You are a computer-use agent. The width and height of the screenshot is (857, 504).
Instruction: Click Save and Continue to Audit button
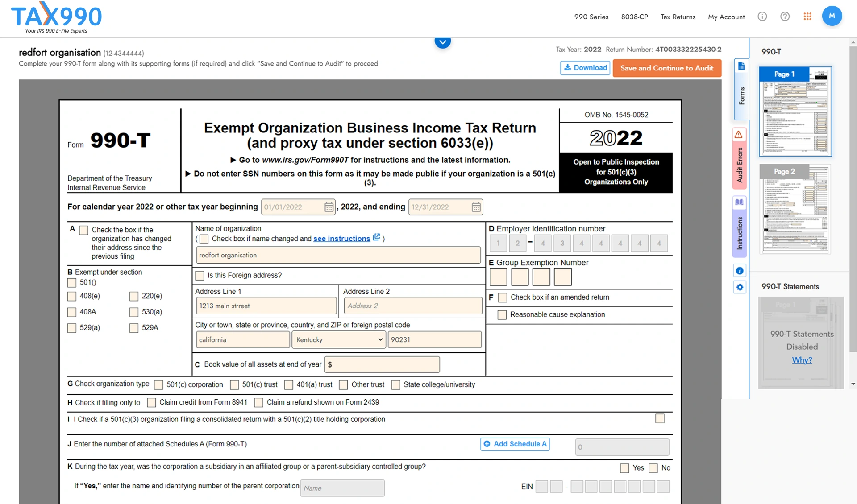pyautogui.click(x=667, y=67)
